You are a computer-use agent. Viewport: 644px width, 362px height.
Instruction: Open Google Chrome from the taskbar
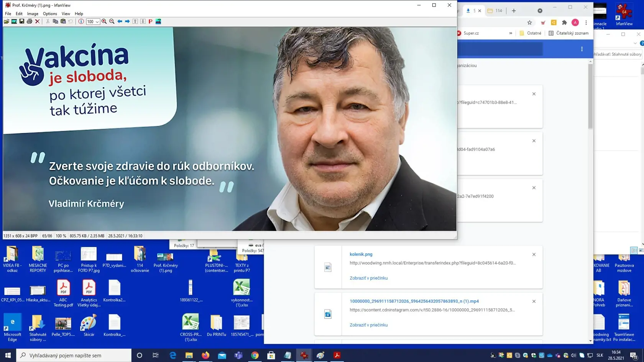255,355
